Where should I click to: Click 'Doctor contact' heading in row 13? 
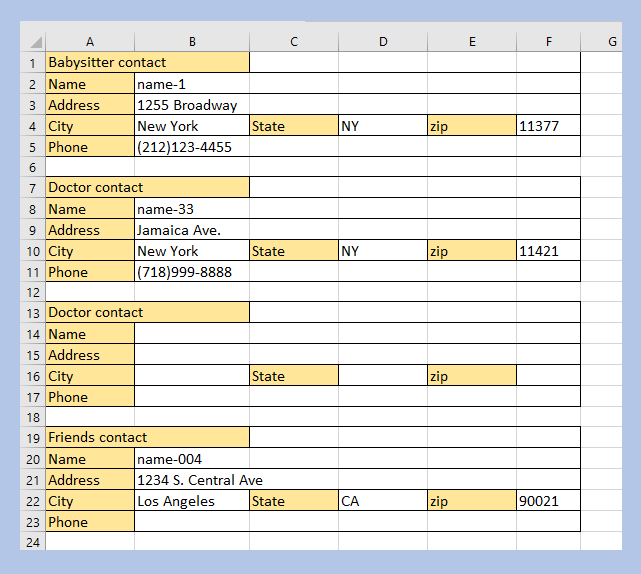(x=148, y=312)
